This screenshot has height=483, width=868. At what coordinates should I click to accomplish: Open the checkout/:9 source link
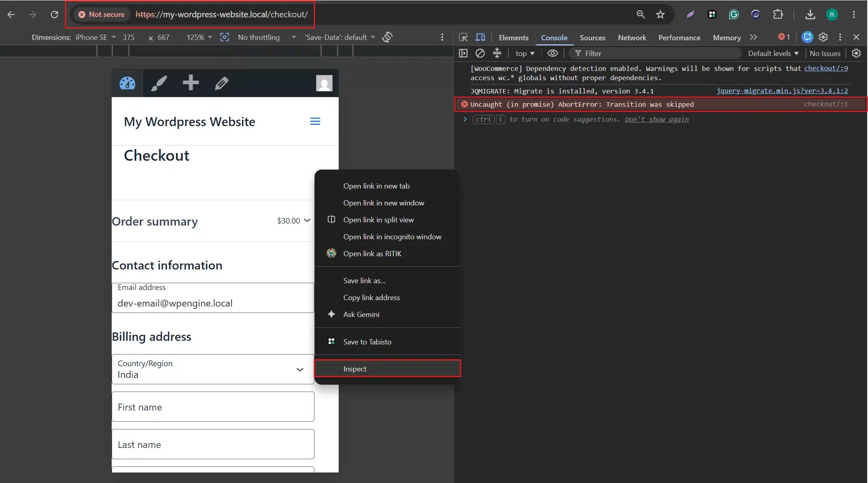pyautogui.click(x=826, y=68)
